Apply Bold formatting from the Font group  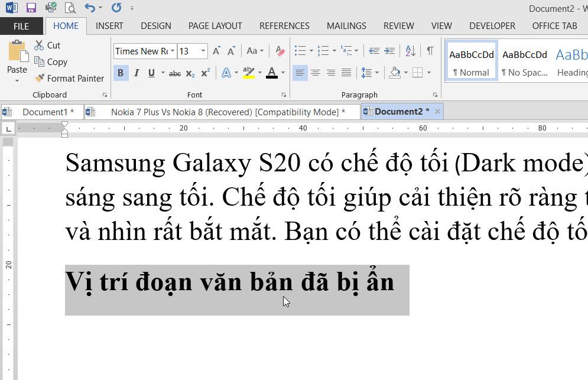coord(121,72)
